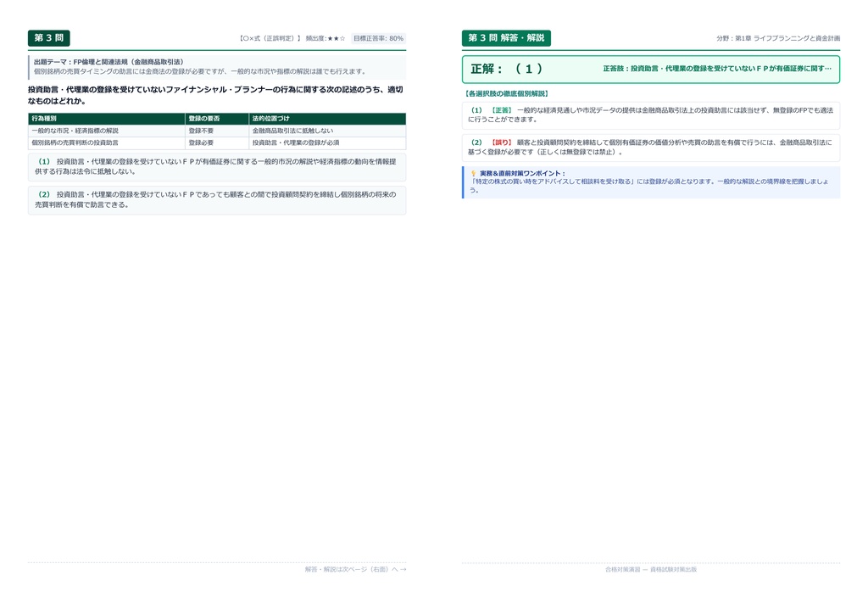Click the 出題テーマ：FP倫理と関連法規 heading

pyautogui.click(x=108, y=62)
